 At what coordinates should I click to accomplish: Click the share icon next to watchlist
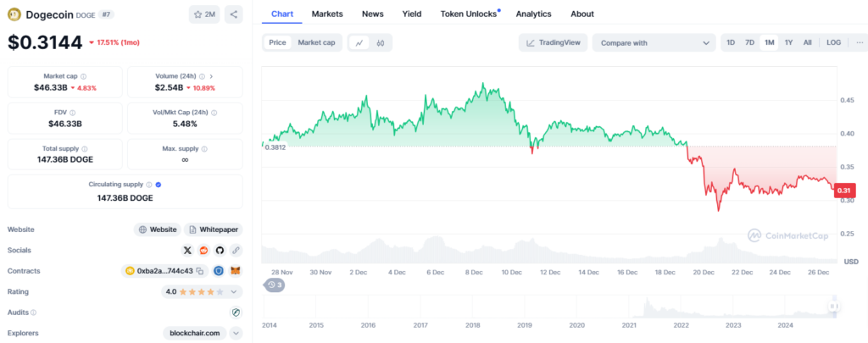234,14
